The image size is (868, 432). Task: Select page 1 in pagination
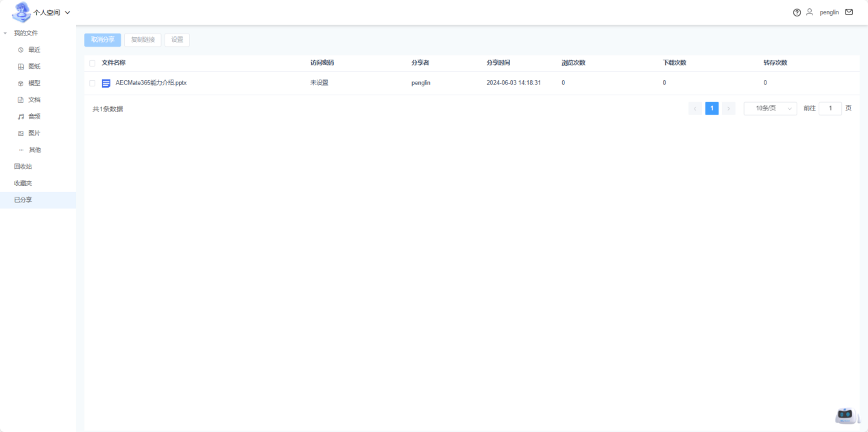click(712, 108)
